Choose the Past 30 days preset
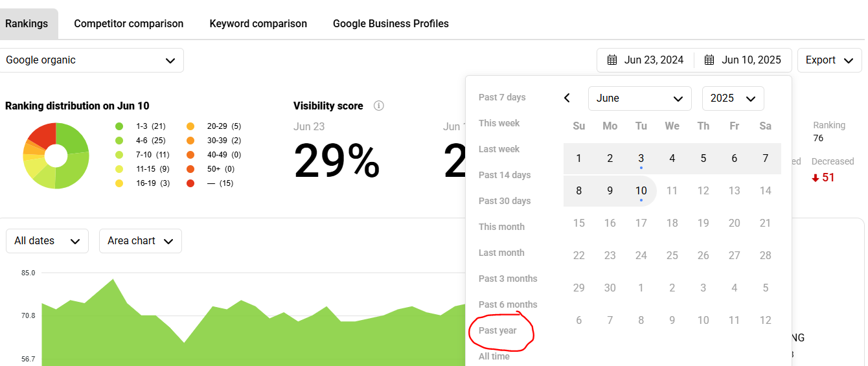The height and width of the screenshot is (366, 868). pos(504,201)
